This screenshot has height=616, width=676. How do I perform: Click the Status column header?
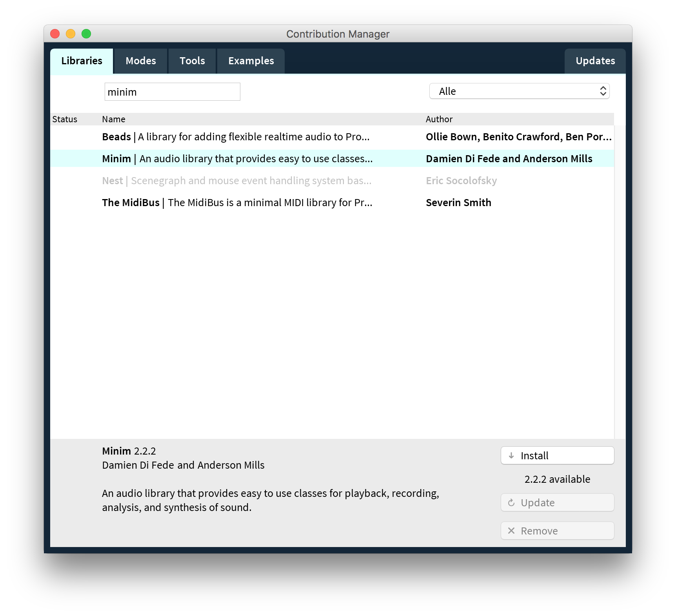click(65, 119)
